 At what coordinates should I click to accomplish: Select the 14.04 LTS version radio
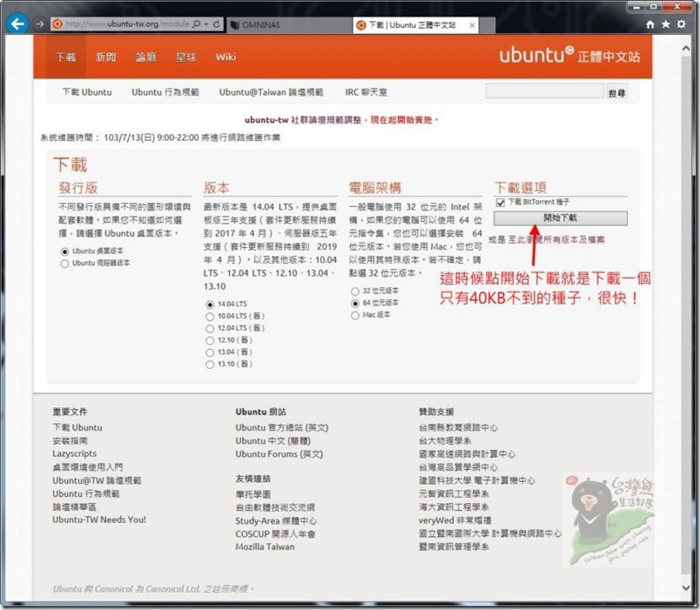pyautogui.click(x=210, y=305)
